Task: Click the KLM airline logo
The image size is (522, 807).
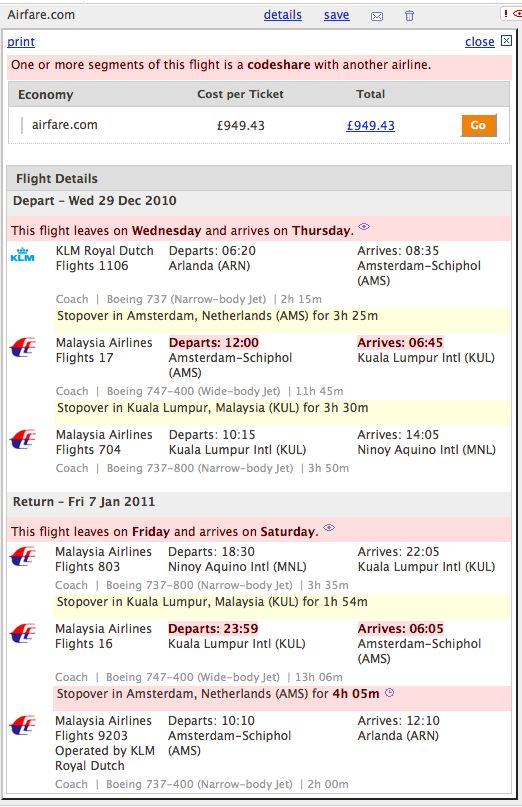Action: (23, 255)
